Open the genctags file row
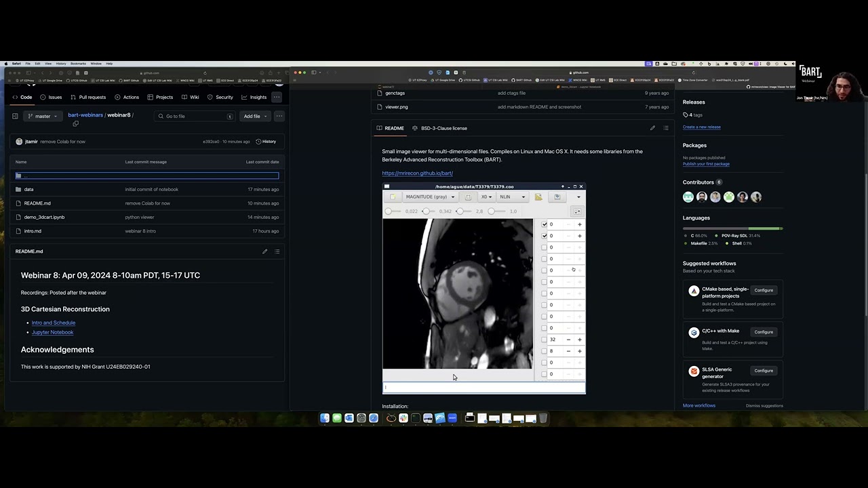868x488 pixels. tap(395, 93)
